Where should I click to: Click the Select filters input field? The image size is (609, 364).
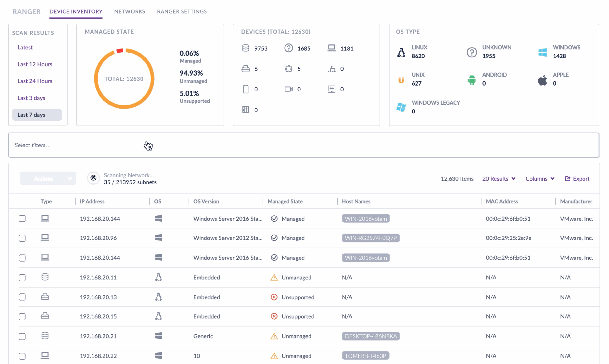coord(304,145)
